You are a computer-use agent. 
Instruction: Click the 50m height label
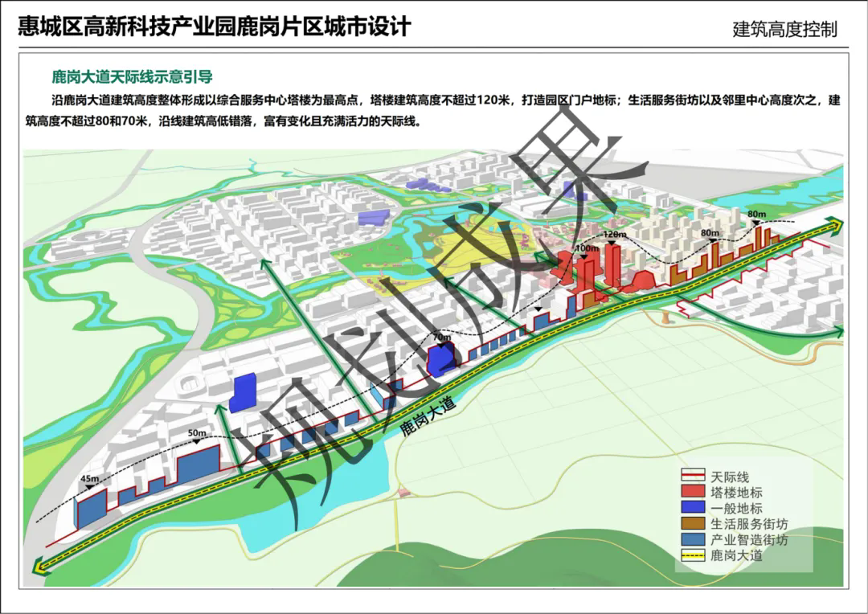[197, 433]
